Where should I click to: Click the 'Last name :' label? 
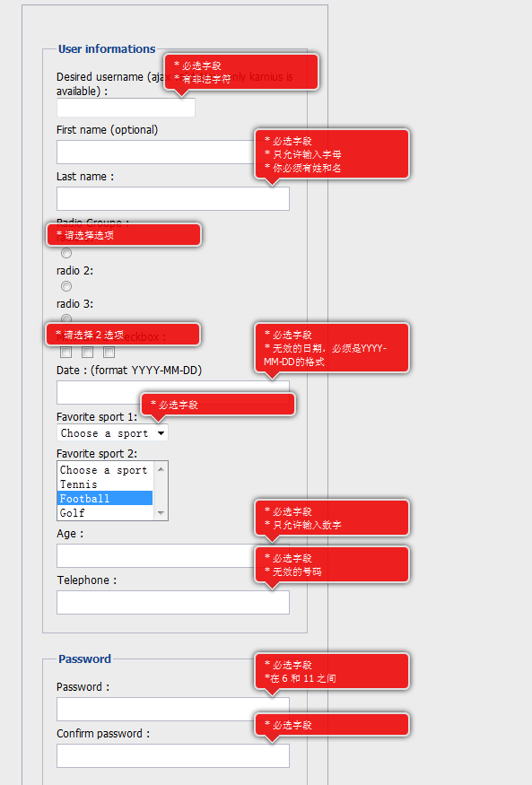tap(85, 177)
